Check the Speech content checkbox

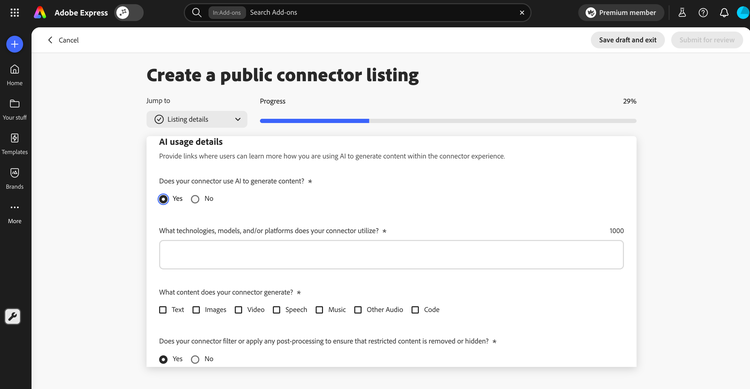tap(276, 310)
